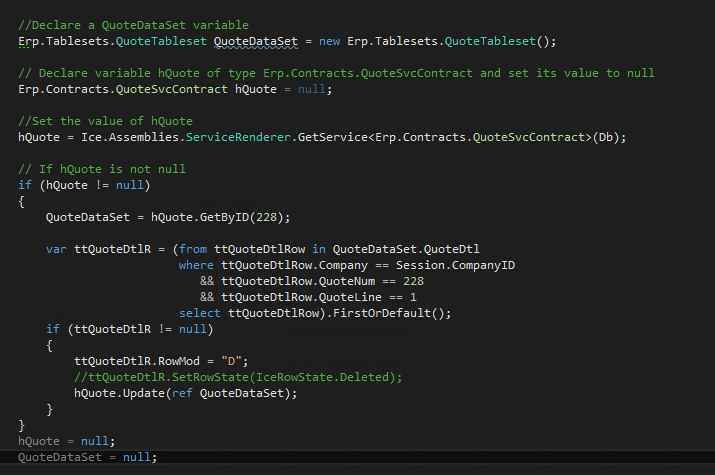Click the "hQuote = null;" line at bottom
Viewport: 715px width, 475px height.
tap(67, 441)
